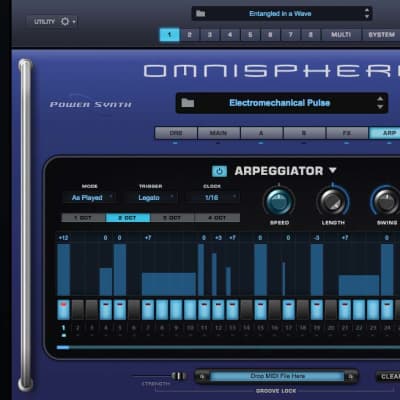
Task: Switch to the ORB tab
Action: coord(176,133)
